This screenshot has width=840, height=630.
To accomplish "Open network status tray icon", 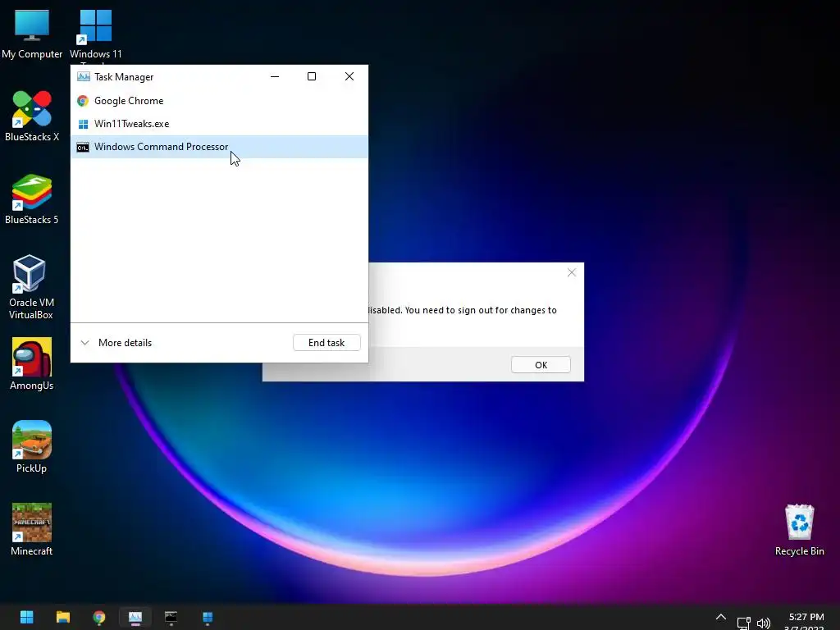I will [743, 623].
